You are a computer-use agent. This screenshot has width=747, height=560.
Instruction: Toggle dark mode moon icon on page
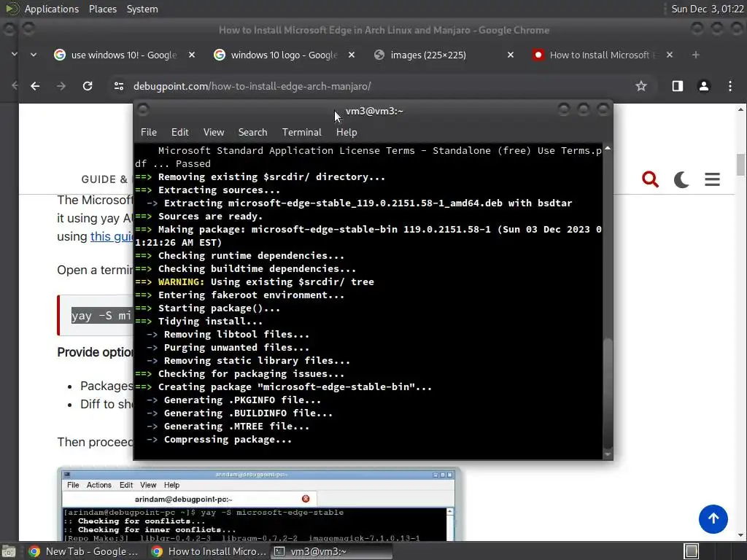(681, 179)
